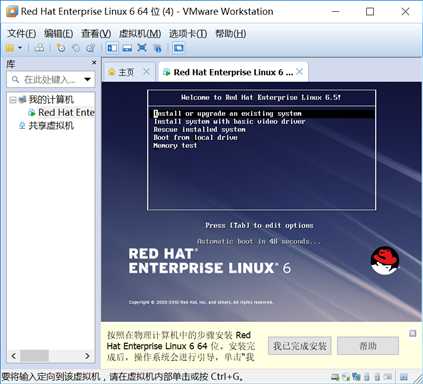Open the 选项卡(T) menu
The image size is (423, 384).
coord(188,34)
